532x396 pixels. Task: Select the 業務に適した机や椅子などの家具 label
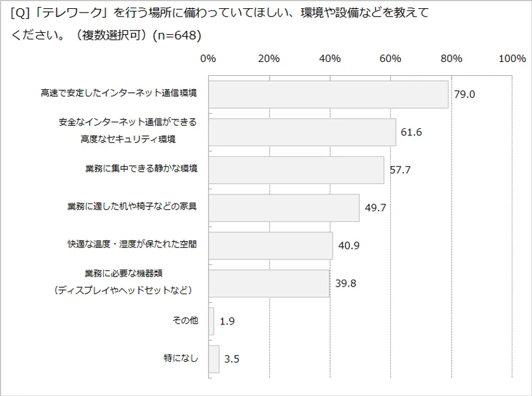pyautogui.click(x=132, y=207)
